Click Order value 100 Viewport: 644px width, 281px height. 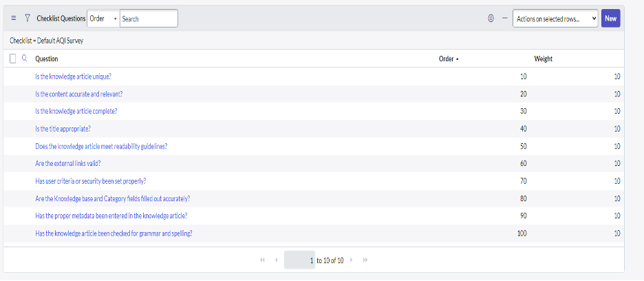(x=522, y=233)
